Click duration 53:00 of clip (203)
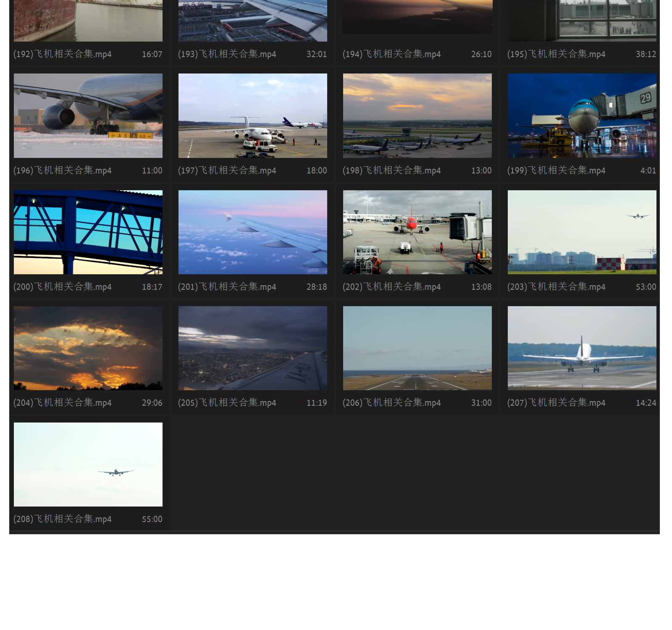The image size is (672, 630). tap(646, 287)
